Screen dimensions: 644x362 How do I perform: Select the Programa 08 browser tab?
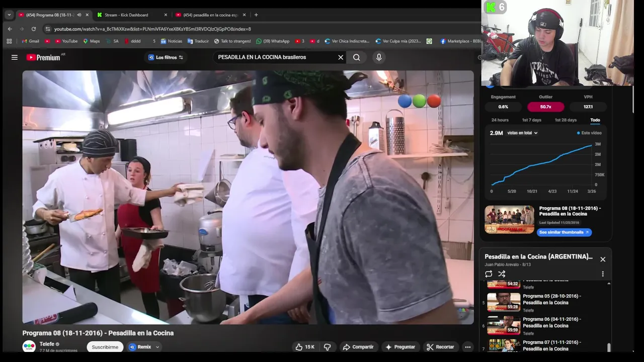[x=46, y=15]
